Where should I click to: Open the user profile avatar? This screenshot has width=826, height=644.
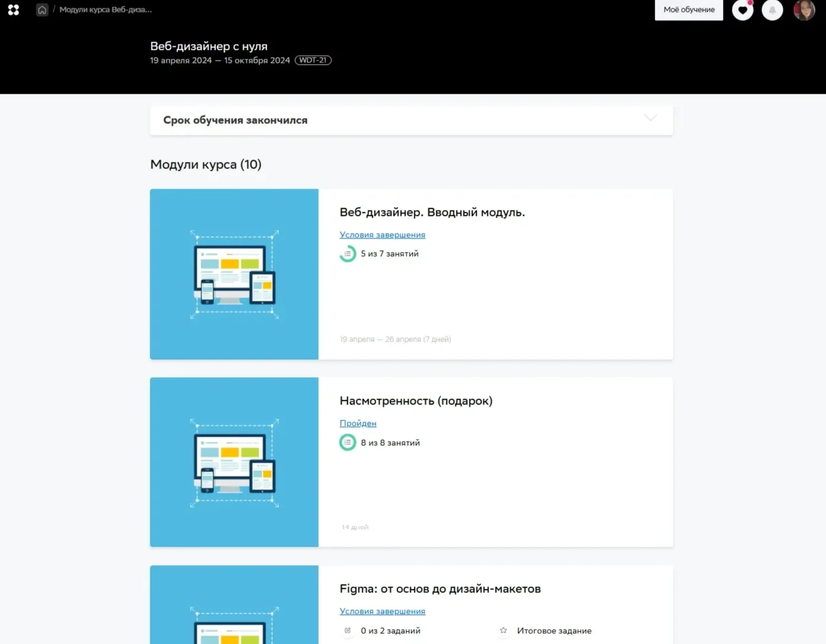click(x=804, y=10)
